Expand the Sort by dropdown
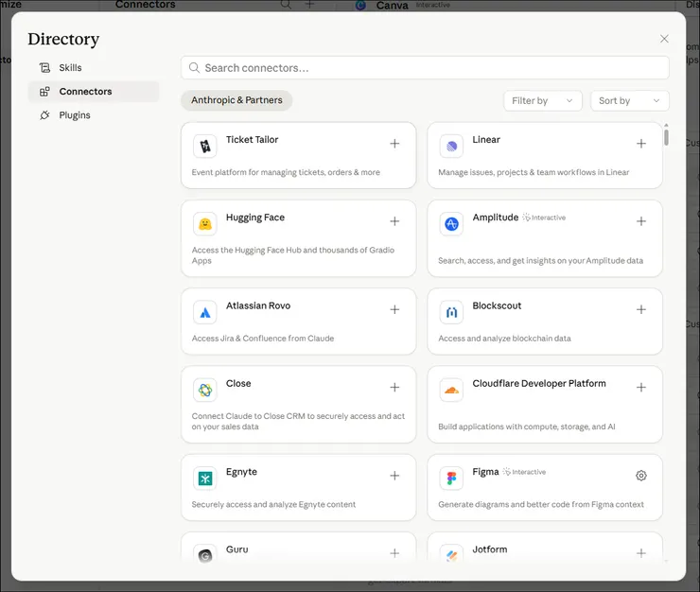The width and height of the screenshot is (700, 592). pyautogui.click(x=629, y=100)
